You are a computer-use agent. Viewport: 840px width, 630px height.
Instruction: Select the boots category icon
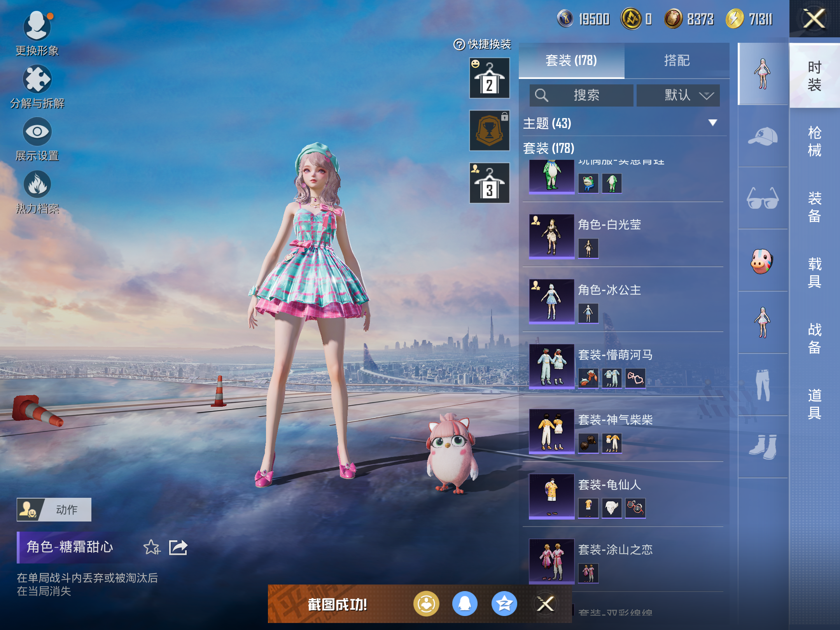click(x=762, y=446)
